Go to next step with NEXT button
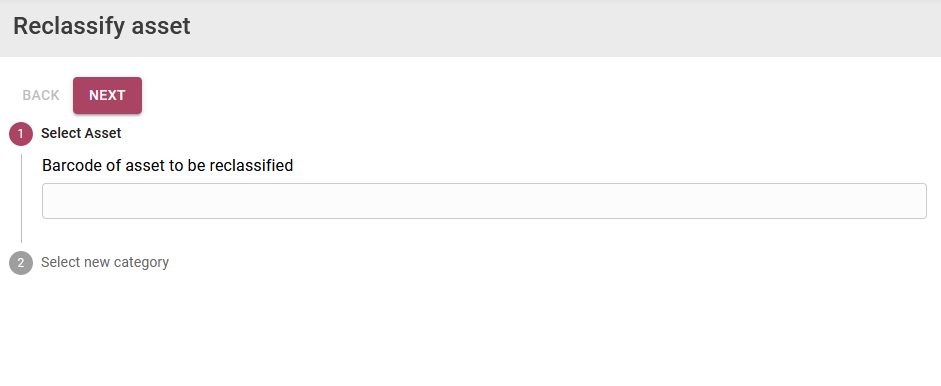Image resolution: width=941 pixels, height=386 pixels. tap(107, 95)
